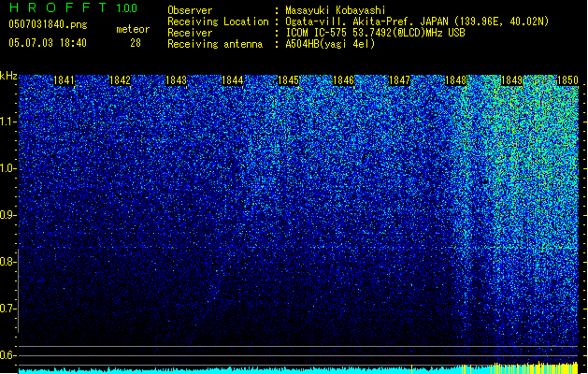588x374 pixels.
Task: Click the date stamp 05.07.03 18:40
Action: (48, 43)
